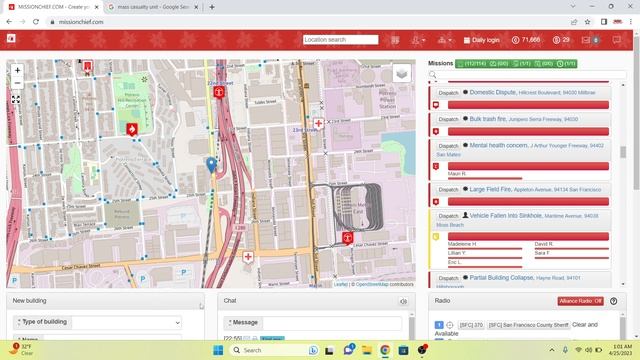Open a new browser tab
640x360 pixels.
(x=212, y=7)
